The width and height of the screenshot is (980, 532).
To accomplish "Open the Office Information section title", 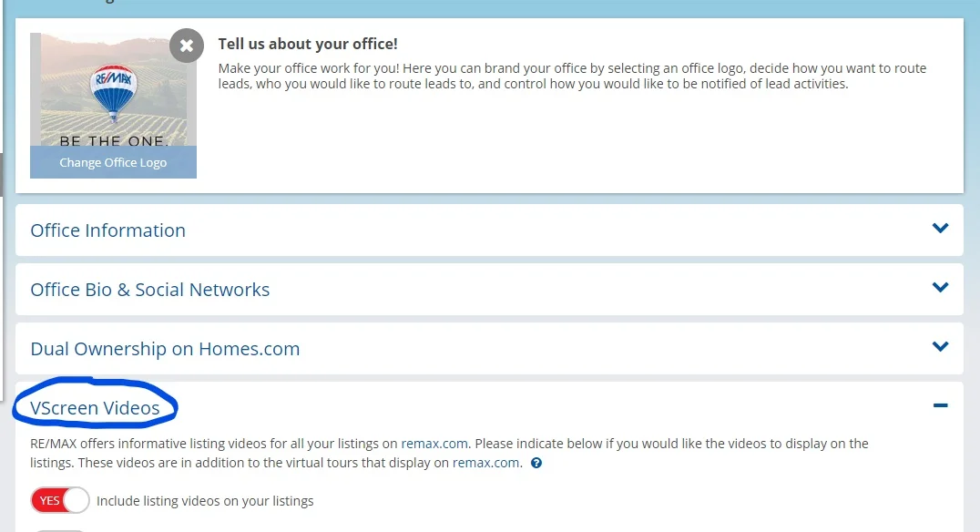I will coord(107,230).
